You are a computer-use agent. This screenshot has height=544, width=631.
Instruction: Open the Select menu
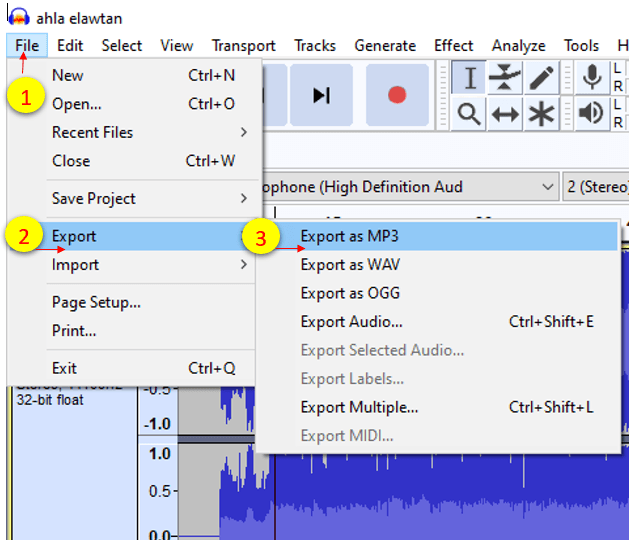[122, 45]
